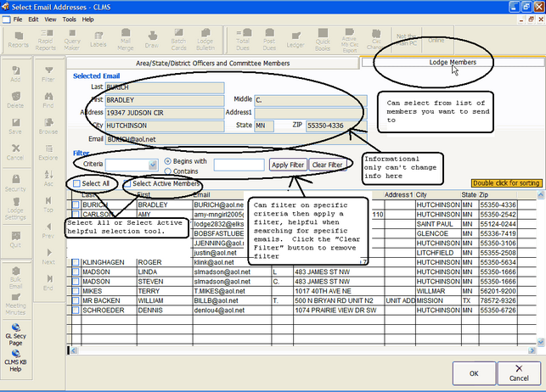
Task: Open the Reports toolbar icon
Action: pyautogui.click(x=18, y=40)
